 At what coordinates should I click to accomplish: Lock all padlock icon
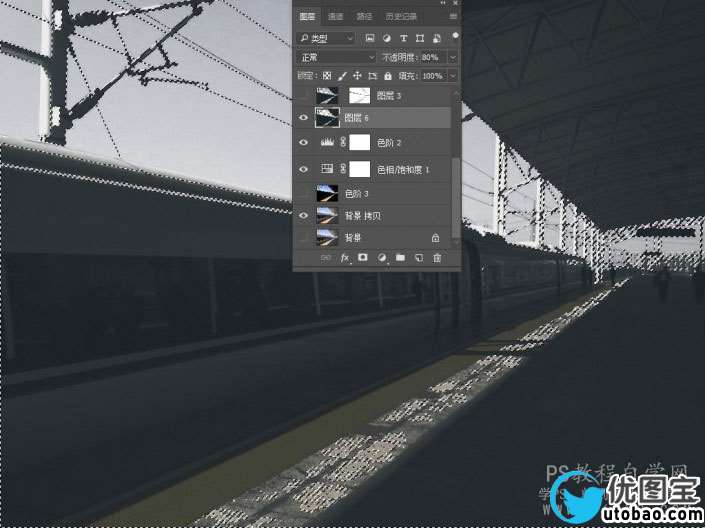388,76
